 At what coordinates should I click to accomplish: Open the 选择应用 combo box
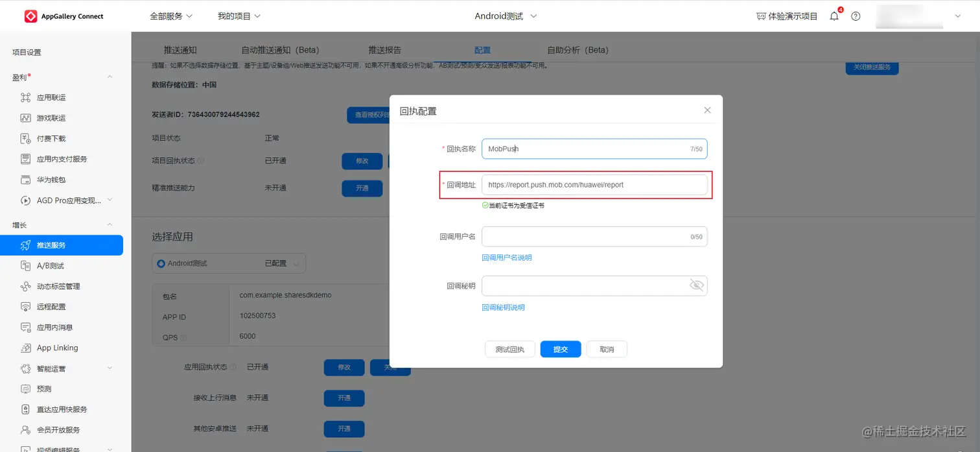(x=229, y=263)
